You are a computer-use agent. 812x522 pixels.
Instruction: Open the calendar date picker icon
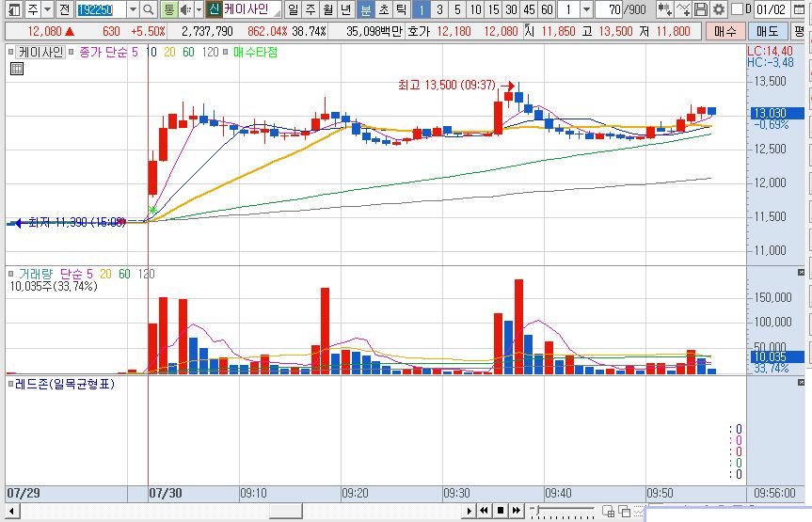[x=800, y=9]
